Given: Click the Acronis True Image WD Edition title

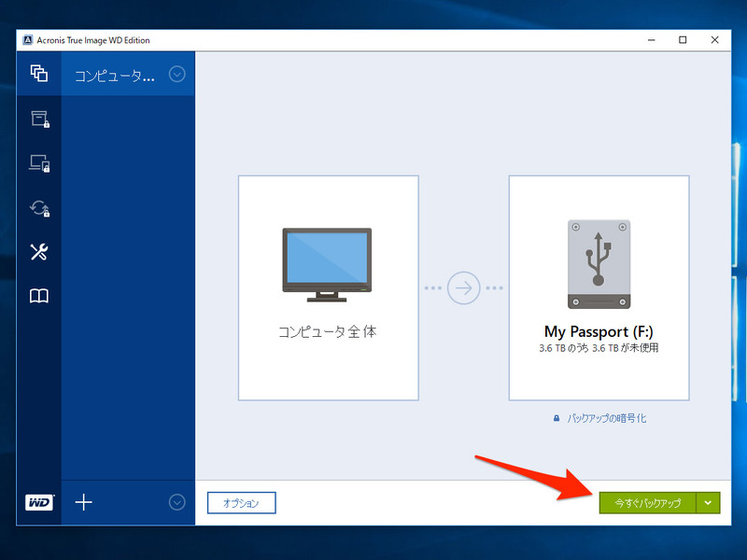Looking at the screenshot, I should coord(93,40).
